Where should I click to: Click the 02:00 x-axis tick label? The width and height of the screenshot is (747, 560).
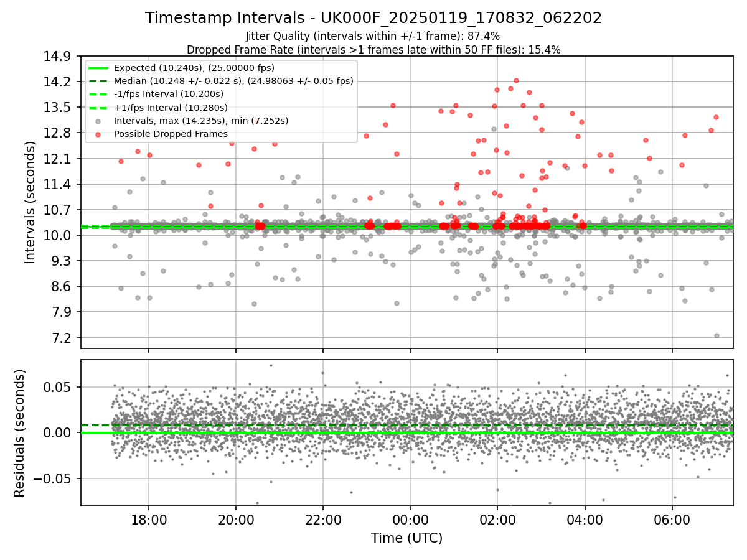coord(497,519)
